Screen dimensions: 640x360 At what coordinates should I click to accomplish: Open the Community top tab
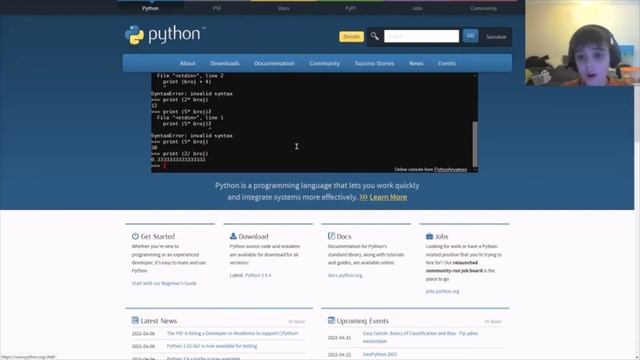pyautogui.click(x=483, y=8)
